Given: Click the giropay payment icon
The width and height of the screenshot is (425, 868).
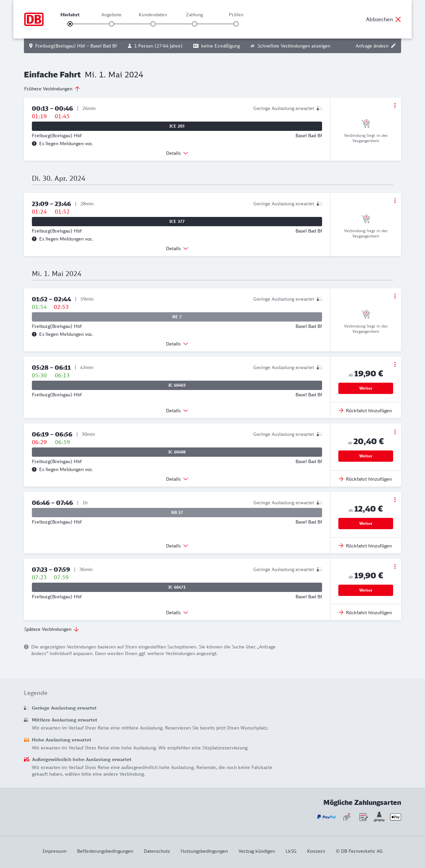Looking at the screenshot, I should pos(379,817).
